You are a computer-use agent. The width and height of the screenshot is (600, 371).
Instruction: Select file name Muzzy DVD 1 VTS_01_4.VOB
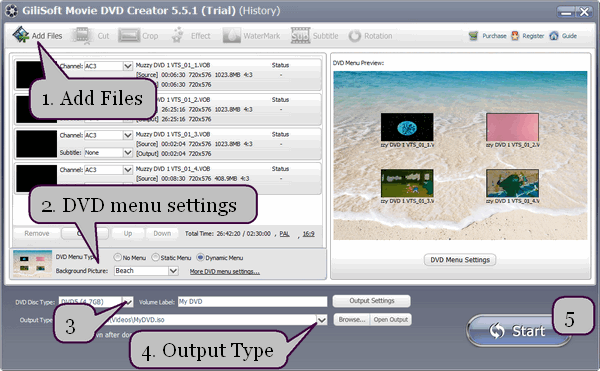[x=173, y=169]
